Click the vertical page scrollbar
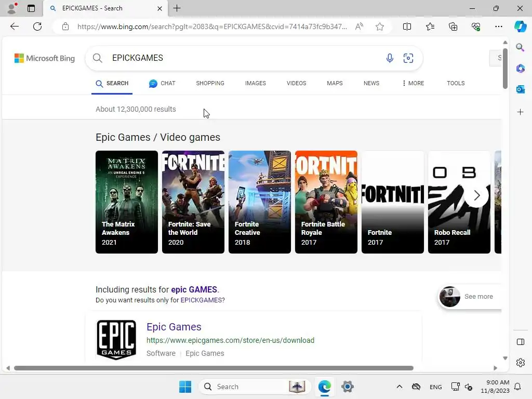The image size is (532, 399). pos(505,69)
